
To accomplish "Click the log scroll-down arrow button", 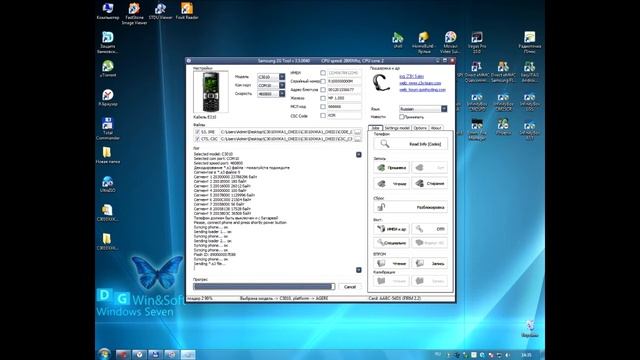I will coord(358,270).
